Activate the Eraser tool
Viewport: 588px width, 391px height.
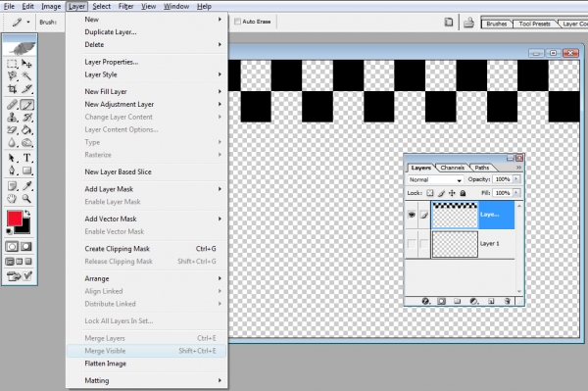pos(12,130)
